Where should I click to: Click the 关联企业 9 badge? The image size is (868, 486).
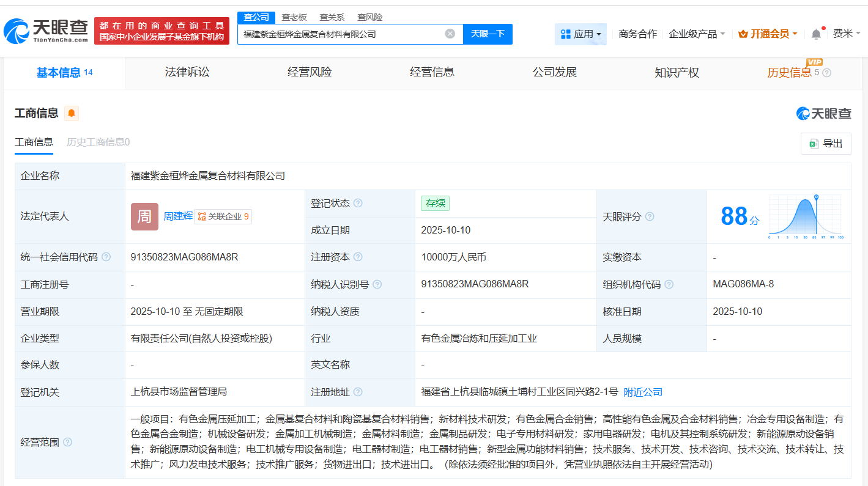click(x=223, y=216)
